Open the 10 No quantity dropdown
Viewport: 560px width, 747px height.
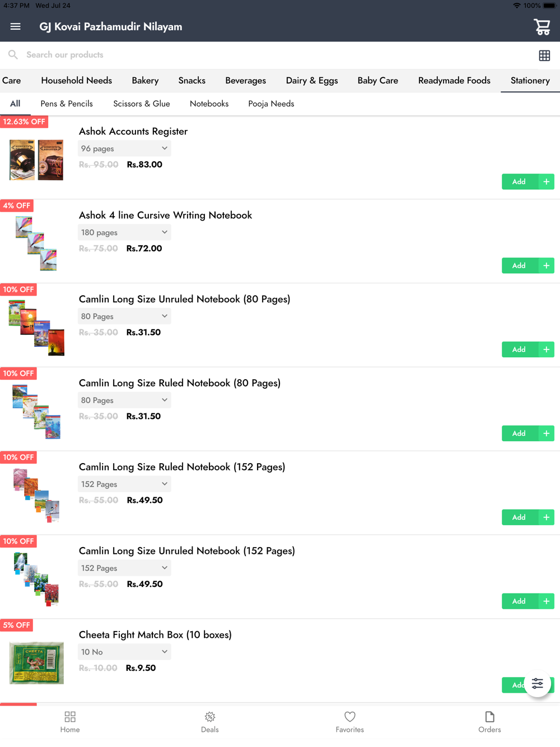click(x=124, y=652)
